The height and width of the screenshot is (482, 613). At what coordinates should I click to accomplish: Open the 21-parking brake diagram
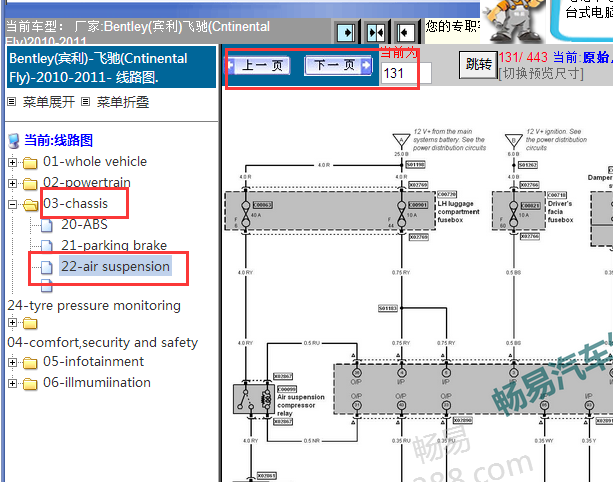coord(114,245)
